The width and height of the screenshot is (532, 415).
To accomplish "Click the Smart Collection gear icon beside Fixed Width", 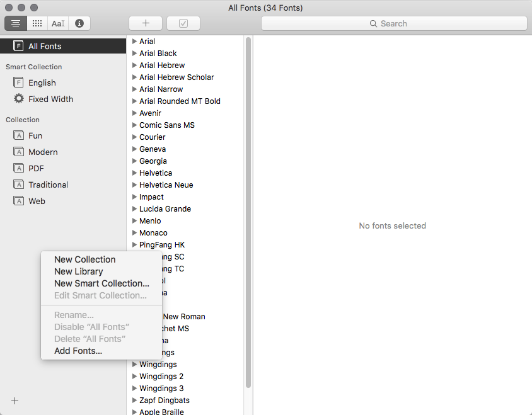I will [x=19, y=99].
